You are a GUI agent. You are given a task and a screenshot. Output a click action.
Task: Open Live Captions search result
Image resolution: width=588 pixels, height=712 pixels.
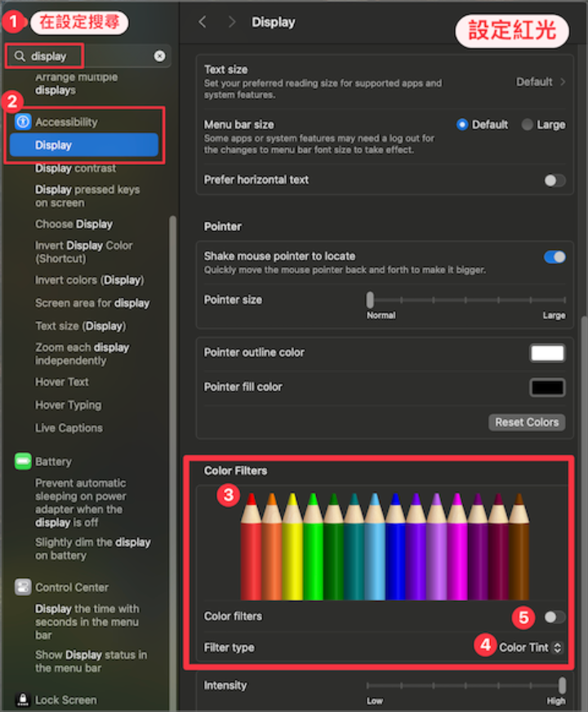[69, 428]
